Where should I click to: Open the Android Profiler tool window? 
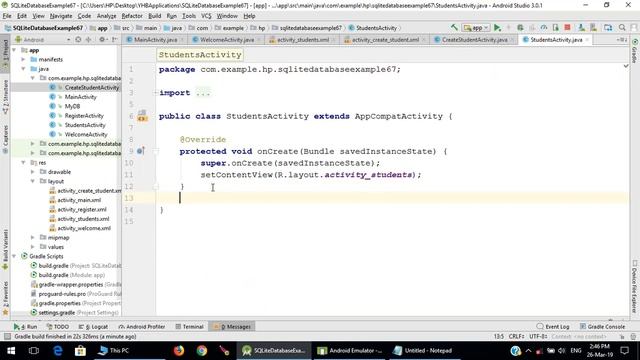click(142, 327)
